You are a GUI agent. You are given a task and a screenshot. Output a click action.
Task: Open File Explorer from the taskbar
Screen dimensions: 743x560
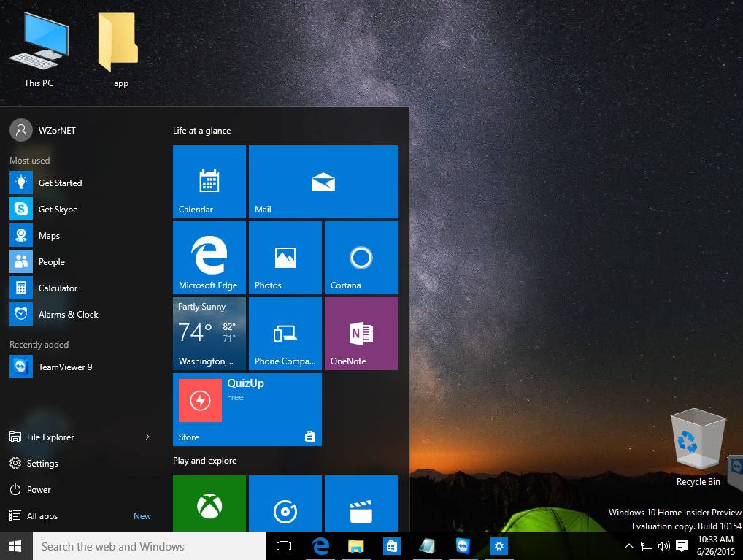click(356, 546)
